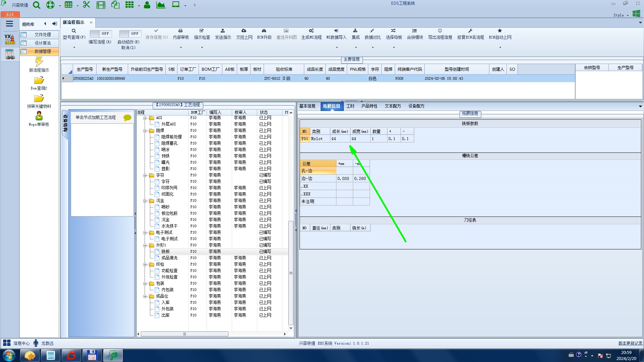
Task: Click the 发送指示 toolbar icon
Action: 223,31
